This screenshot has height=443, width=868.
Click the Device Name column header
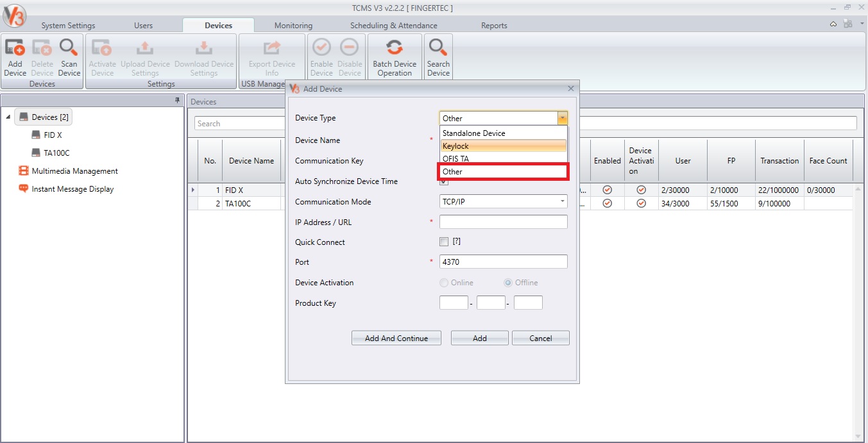251,161
